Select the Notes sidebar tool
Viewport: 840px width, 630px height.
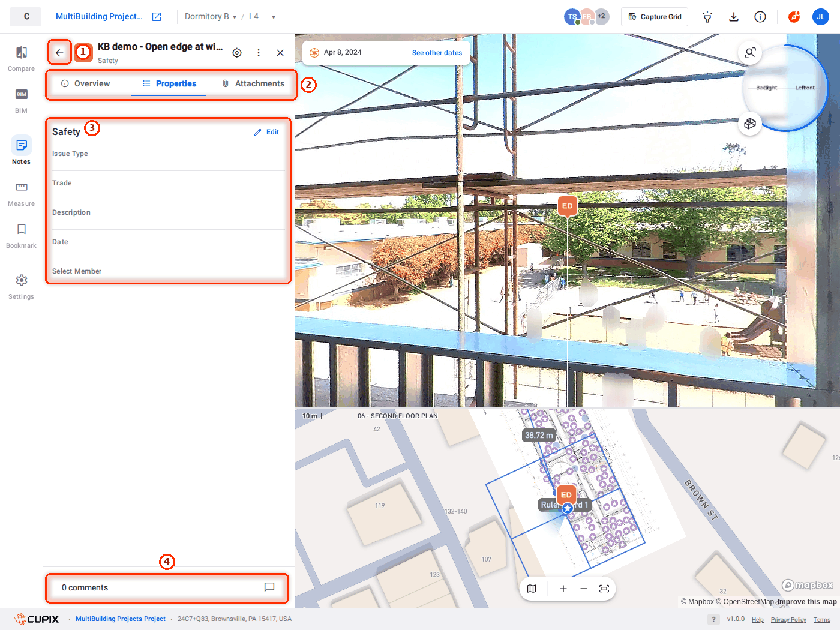(x=21, y=150)
